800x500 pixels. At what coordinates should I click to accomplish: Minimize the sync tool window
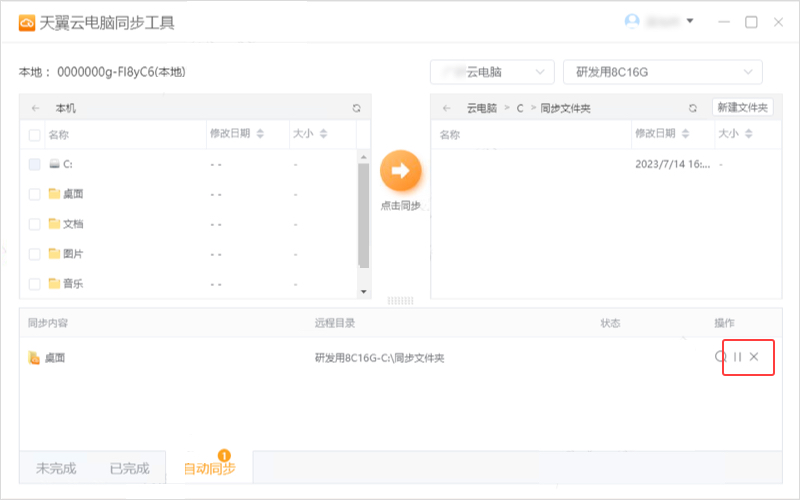[723, 22]
